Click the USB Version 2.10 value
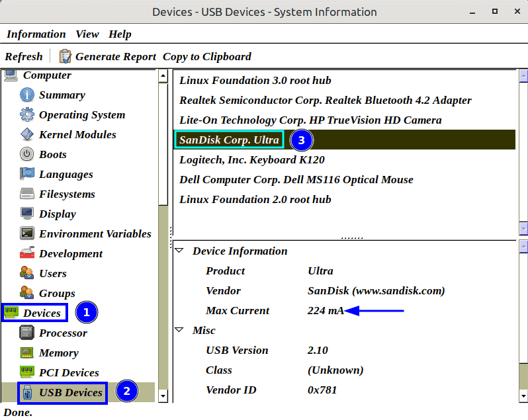Image resolution: width=528 pixels, height=420 pixels. (318, 350)
